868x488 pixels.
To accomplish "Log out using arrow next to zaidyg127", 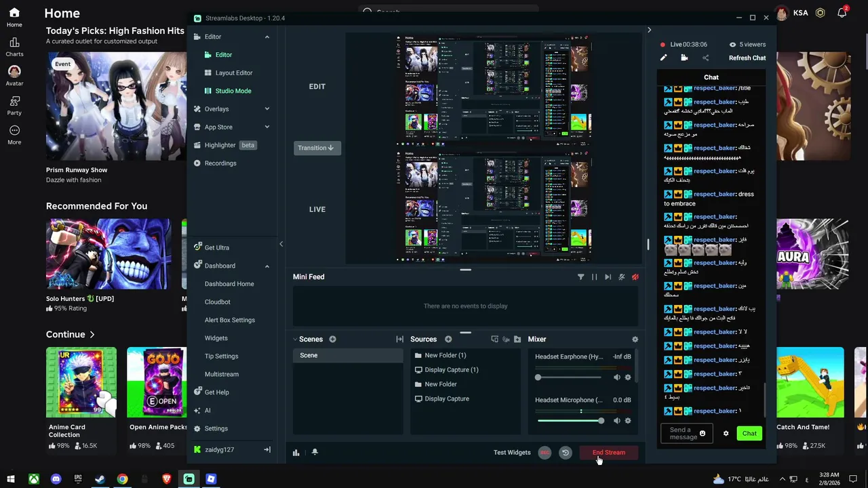I will [267, 449].
